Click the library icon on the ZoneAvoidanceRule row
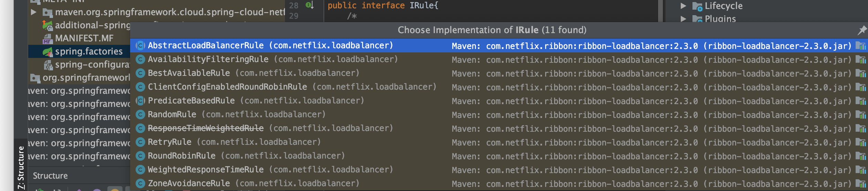Image resolution: width=868 pixels, height=191 pixels. tap(860, 183)
